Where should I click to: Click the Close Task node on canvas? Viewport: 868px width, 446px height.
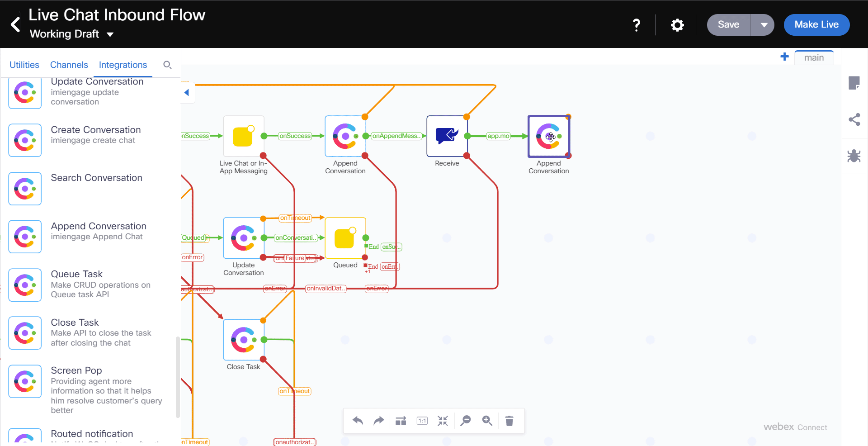244,340
